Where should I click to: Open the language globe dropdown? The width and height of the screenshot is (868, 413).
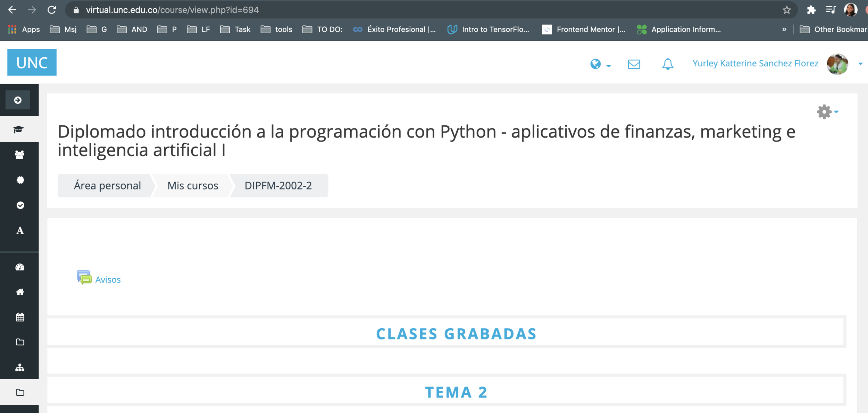(x=600, y=64)
